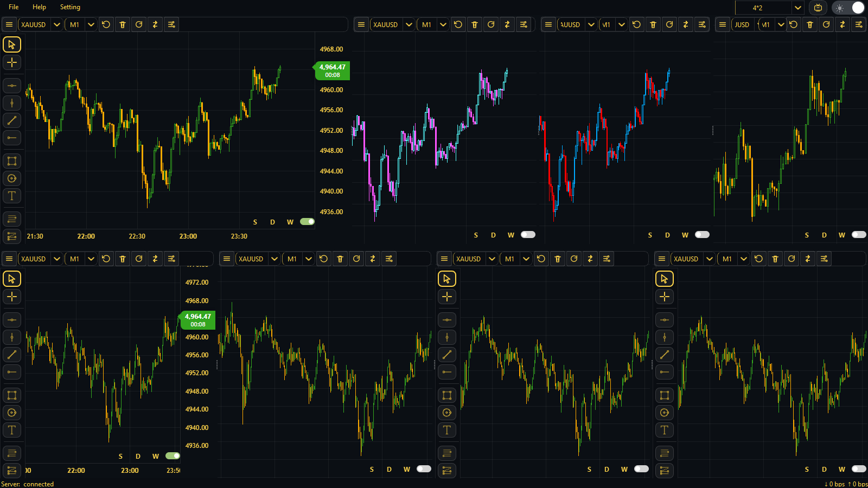
Task: Turn off the green toggle in bottom-left chart
Action: [173, 456]
